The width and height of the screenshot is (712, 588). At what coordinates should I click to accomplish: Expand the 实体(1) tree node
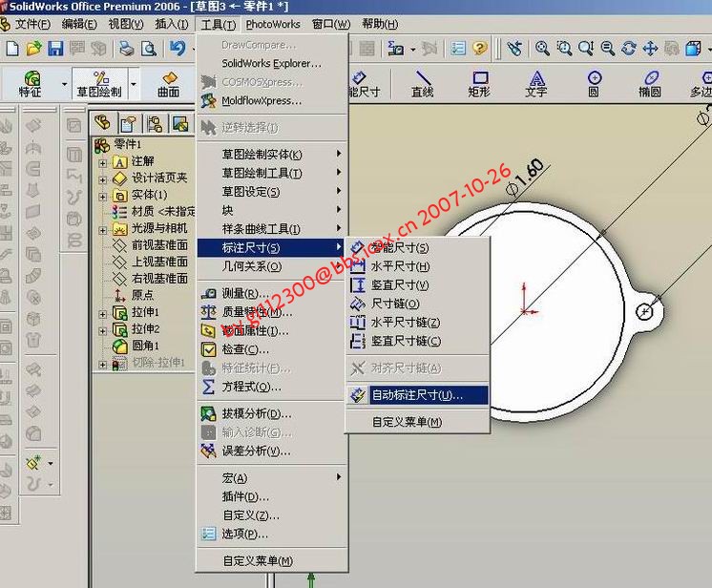103,197
